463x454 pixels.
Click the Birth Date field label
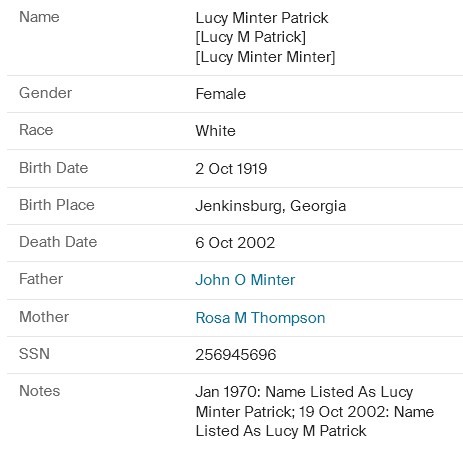tap(54, 168)
